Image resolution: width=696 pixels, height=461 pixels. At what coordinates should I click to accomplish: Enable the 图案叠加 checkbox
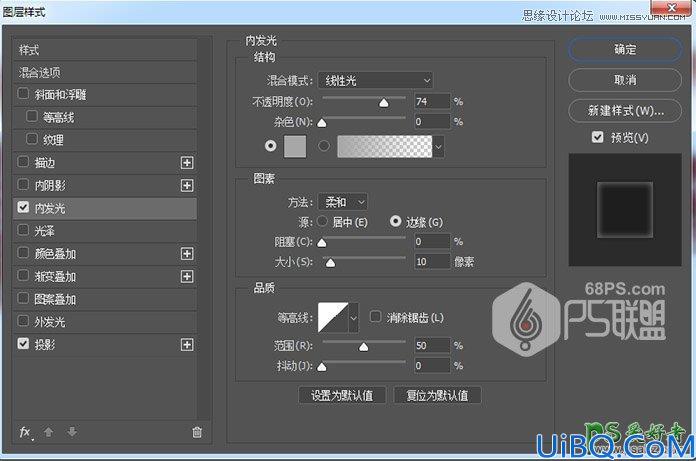[x=23, y=298]
